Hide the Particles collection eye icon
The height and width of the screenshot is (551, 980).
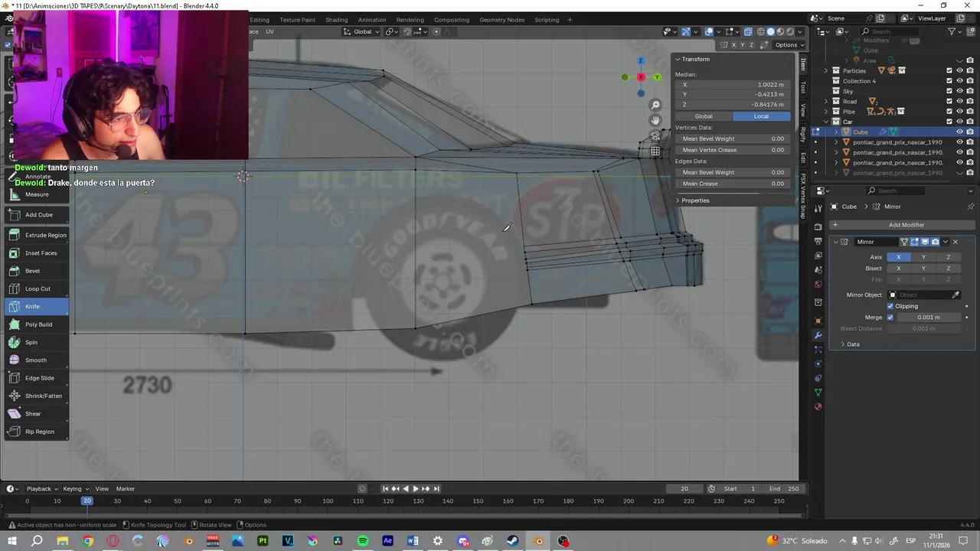point(959,70)
